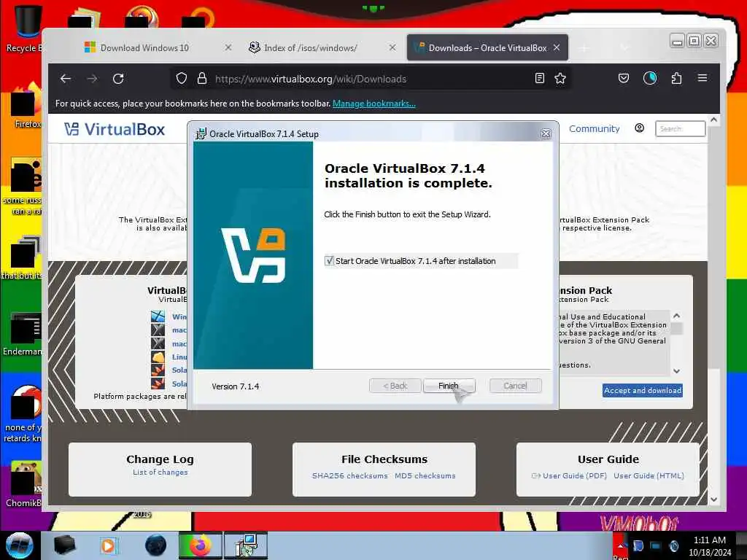Click the Finish button in VirtualBox Setup
The width and height of the screenshot is (747, 560).
[x=449, y=386]
